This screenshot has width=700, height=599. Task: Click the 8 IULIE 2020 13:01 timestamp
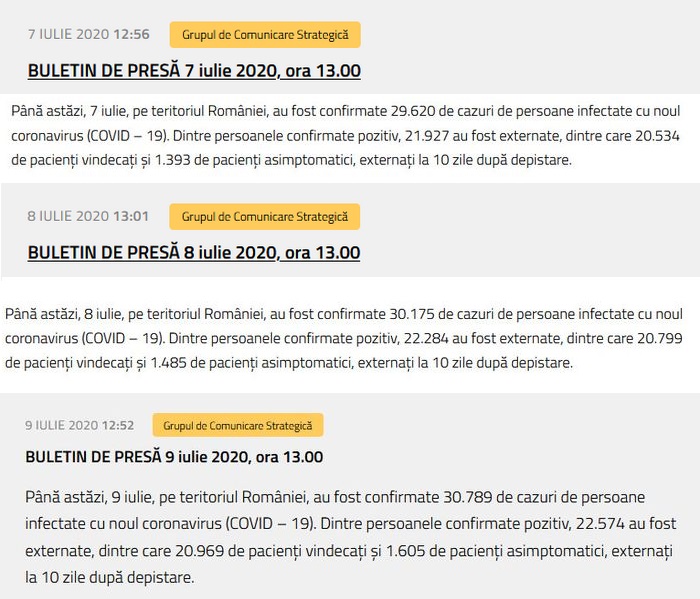tap(88, 216)
